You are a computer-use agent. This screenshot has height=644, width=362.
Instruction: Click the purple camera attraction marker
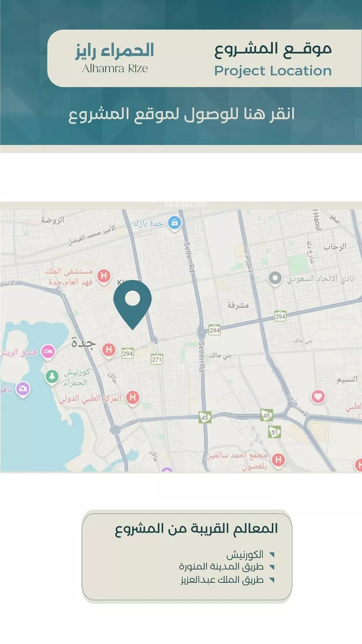[23, 388]
